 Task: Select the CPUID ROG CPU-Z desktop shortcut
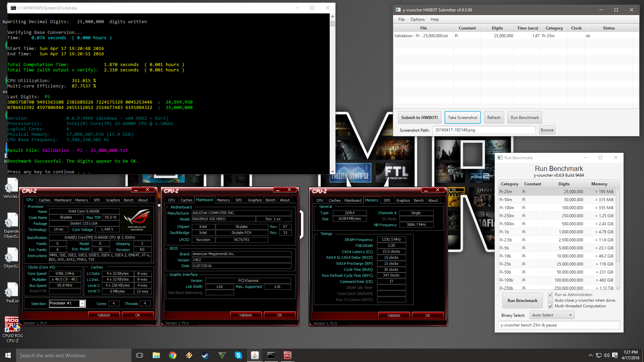tap(12, 330)
